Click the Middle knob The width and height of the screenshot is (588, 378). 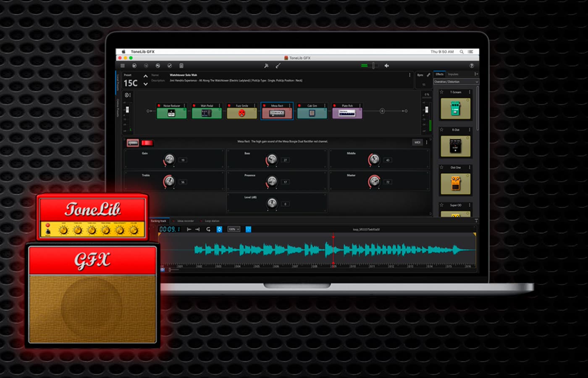click(374, 159)
